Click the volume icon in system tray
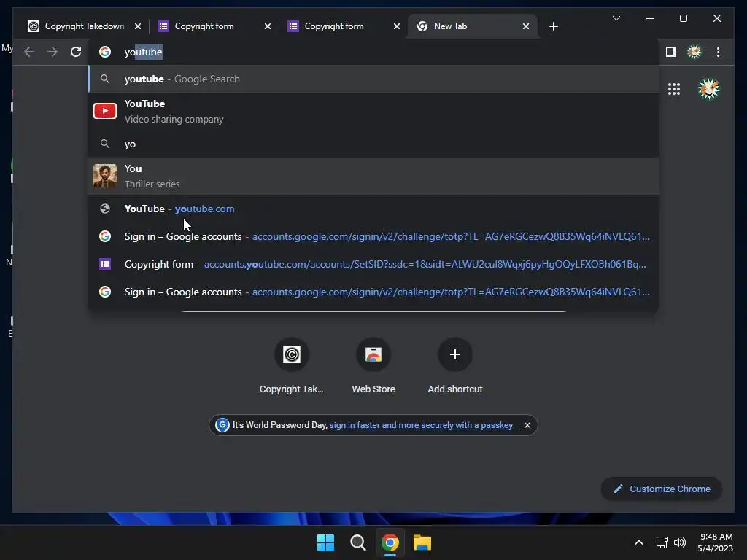747x560 pixels. [x=680, y=542]
